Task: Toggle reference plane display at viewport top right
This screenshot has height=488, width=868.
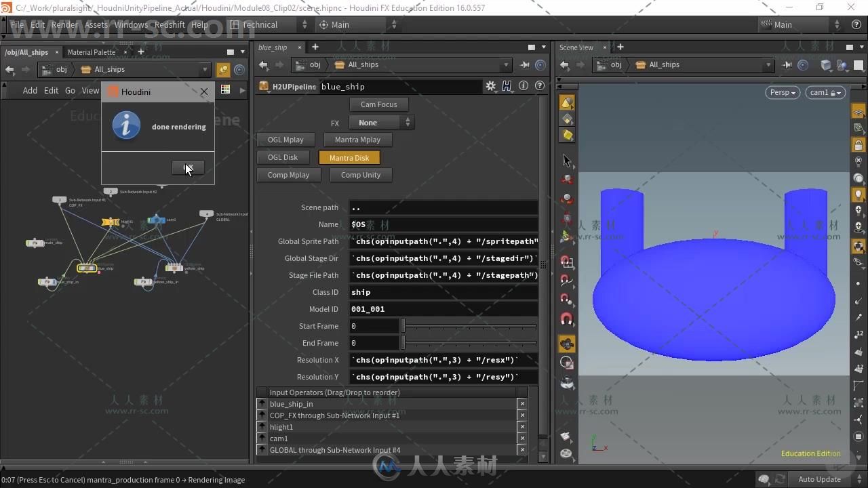Action: pos(859,112)
